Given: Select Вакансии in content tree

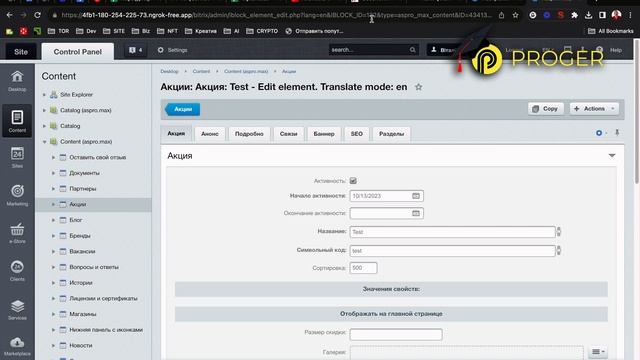Looking at the screenshot, I should 82,251.
